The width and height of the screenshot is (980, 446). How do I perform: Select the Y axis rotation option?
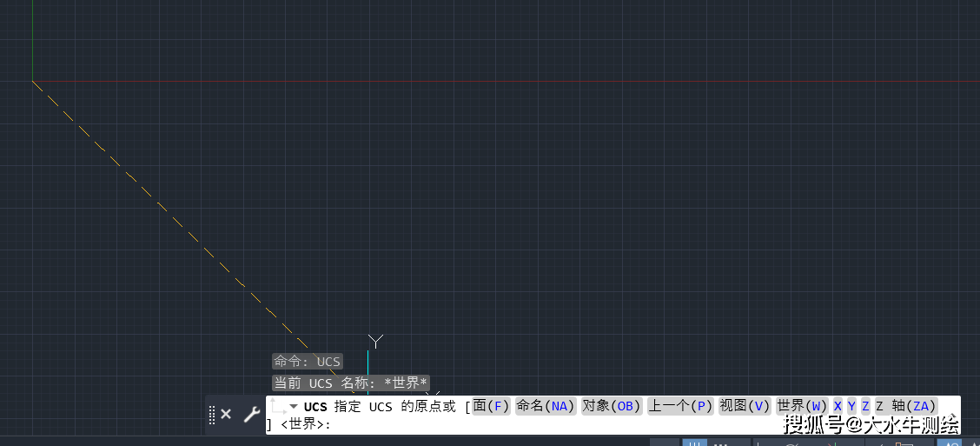(851, 406)
